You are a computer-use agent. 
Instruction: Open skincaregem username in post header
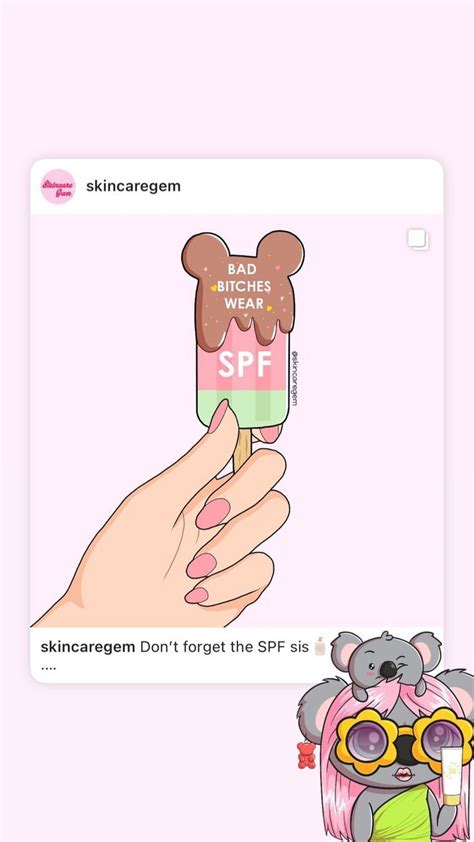pyautogui.click(x=133, y=186)
